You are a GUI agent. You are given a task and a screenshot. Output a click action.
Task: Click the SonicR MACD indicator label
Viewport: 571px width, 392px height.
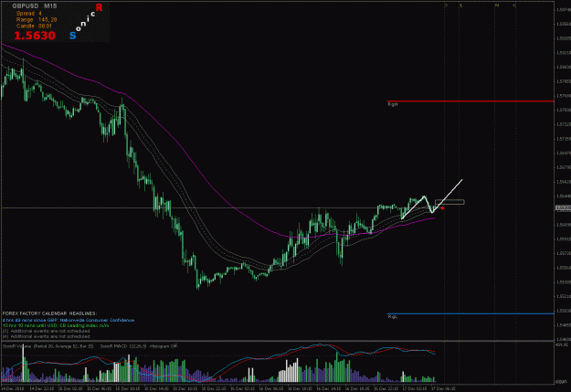pos(139,346)
